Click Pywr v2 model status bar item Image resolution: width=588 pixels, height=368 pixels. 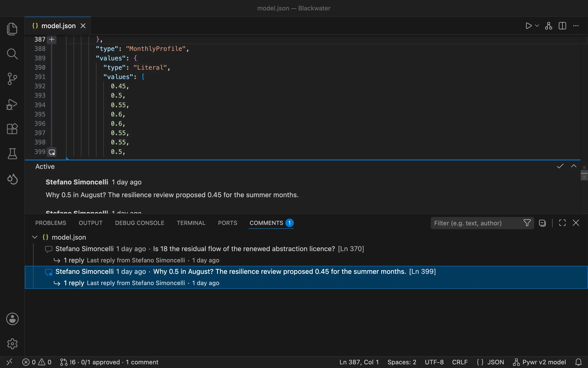[539, 362]
